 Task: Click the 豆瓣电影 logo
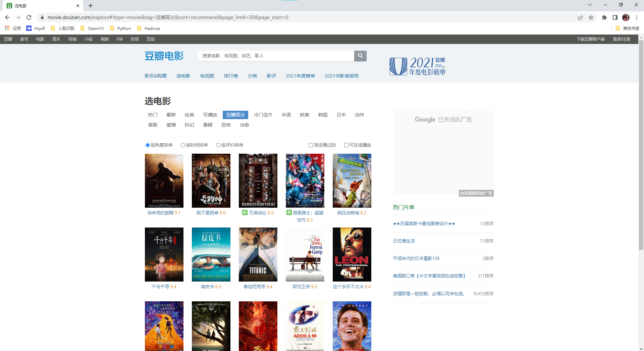(x=164, y=56)
